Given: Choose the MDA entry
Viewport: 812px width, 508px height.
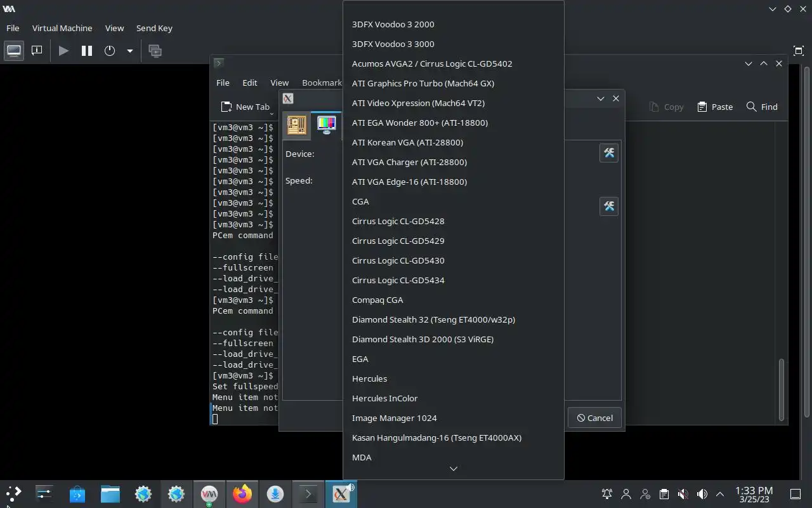Looking at the screenshot, I should pyautogui.click(x=454, y=457).
